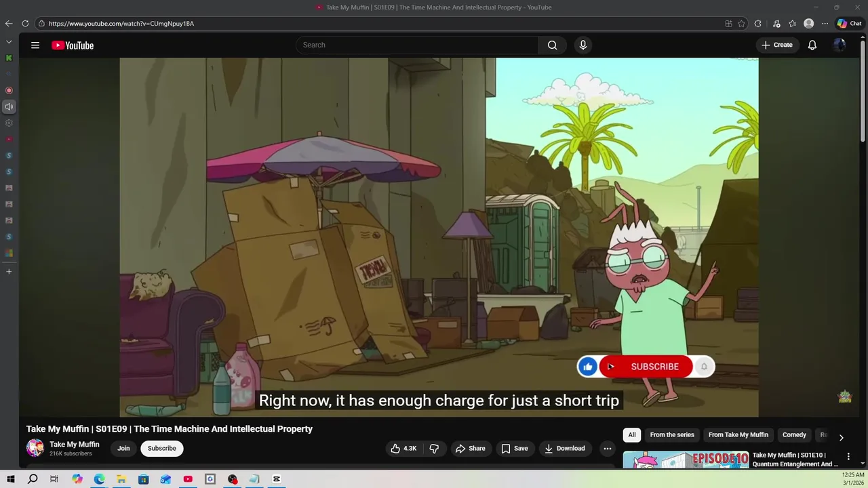Screen dimensions: 868x488
Task: Select 'From the series' filter chip
Action: pyautogui.click(x=672, y=435)
